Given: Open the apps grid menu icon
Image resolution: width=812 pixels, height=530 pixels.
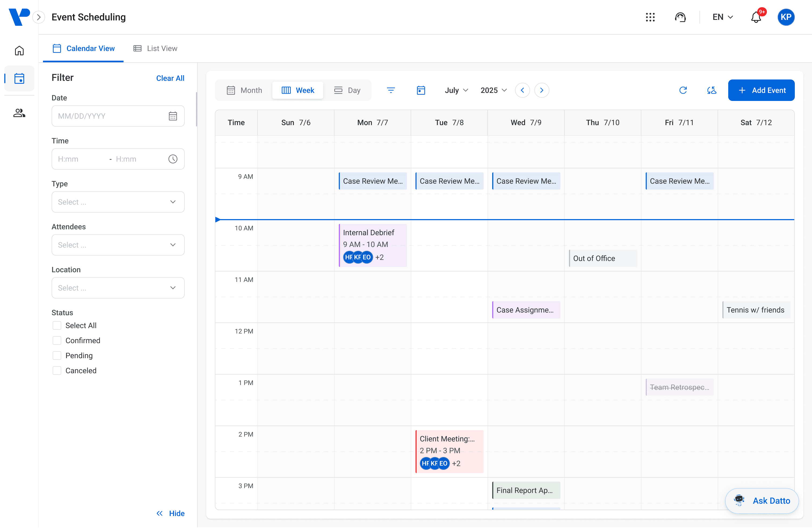Looking at the screenshot, I should click(x=650, y=17).
